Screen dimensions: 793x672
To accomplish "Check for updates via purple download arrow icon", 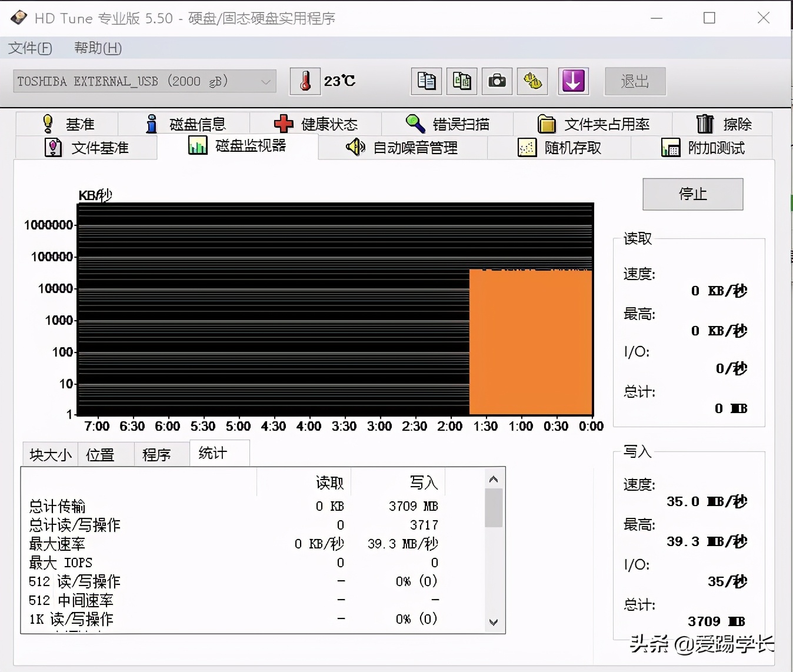I will coord(573,81).
